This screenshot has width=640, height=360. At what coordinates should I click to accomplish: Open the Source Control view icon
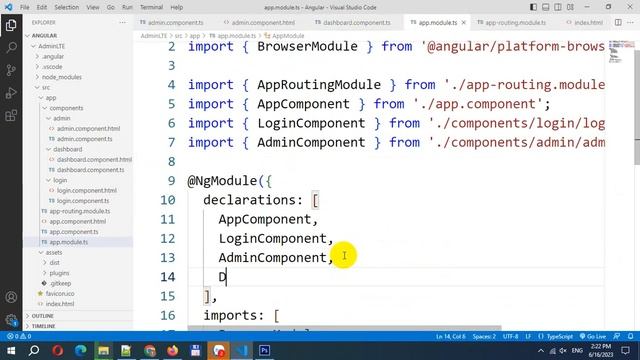pos(11,70)
